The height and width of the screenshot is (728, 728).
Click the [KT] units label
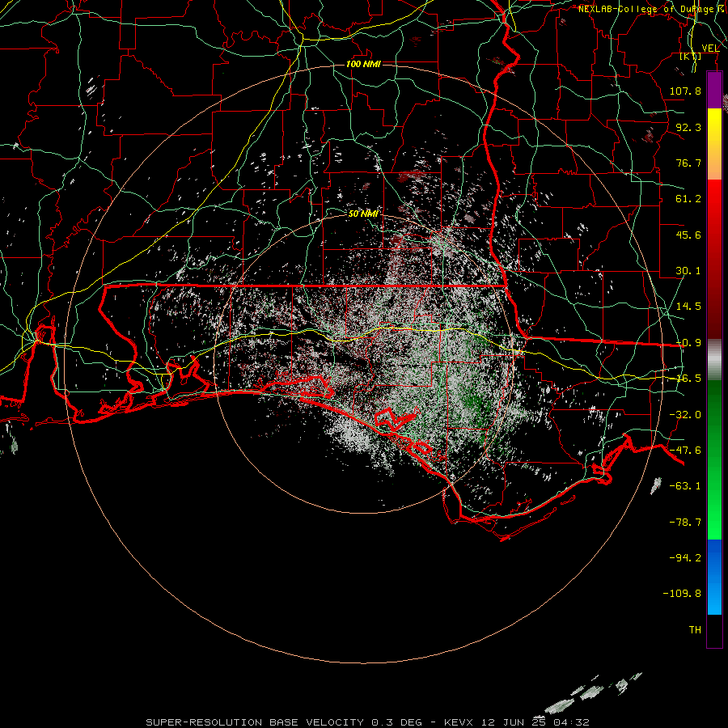point(691,56)
